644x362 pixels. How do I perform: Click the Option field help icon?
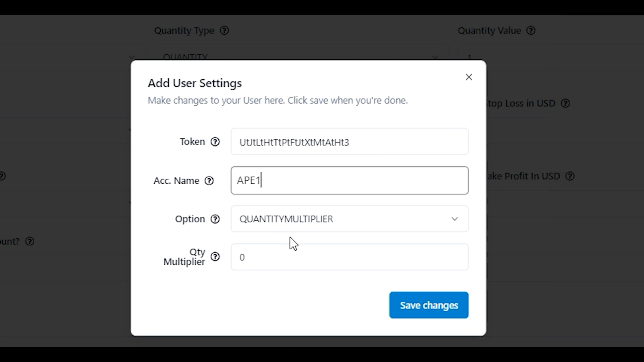click(215, 219)
